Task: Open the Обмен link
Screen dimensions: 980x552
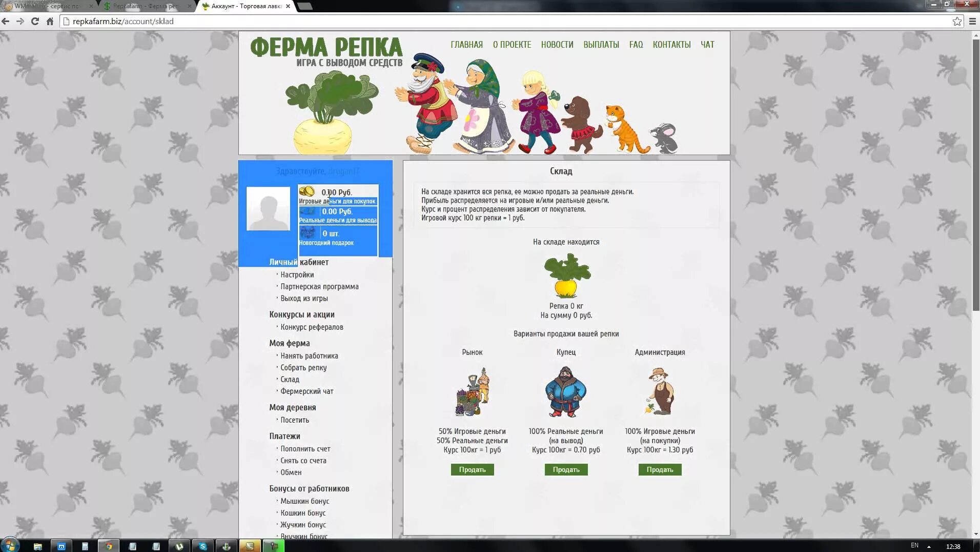Action: [291, 472]
